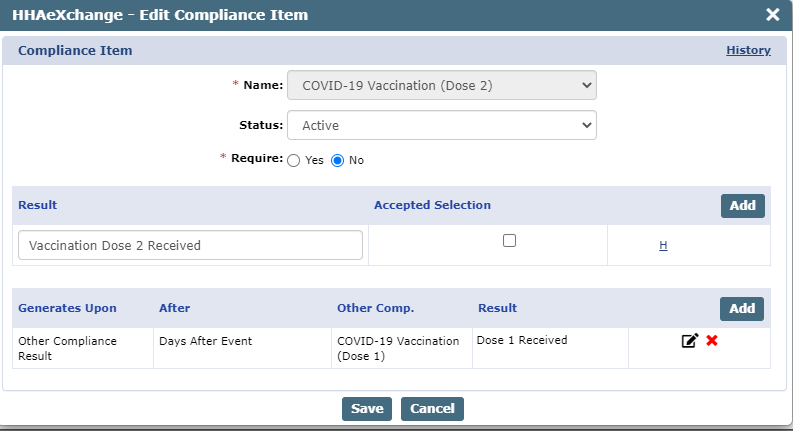Open the History link
The image size is (793, 431).
click(748, 50)
